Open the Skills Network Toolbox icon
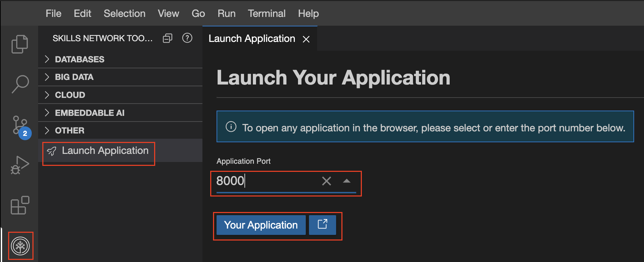Viewport: 644px width, 262px height. click(20, 246)
